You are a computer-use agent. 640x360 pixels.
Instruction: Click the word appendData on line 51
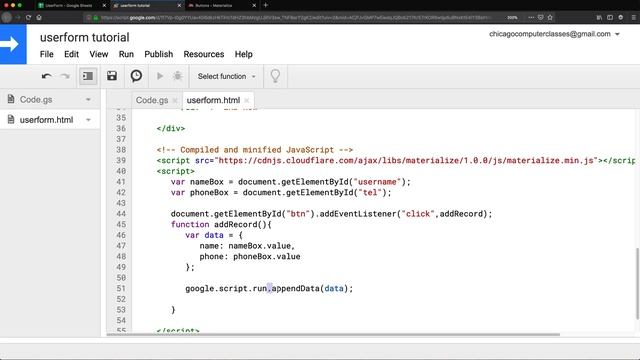click(296, 289)
